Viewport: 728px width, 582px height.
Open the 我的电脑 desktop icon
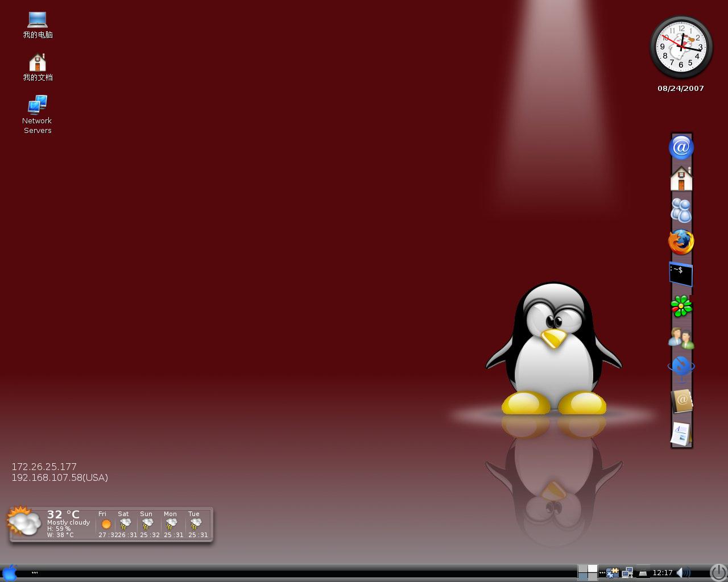38,25
